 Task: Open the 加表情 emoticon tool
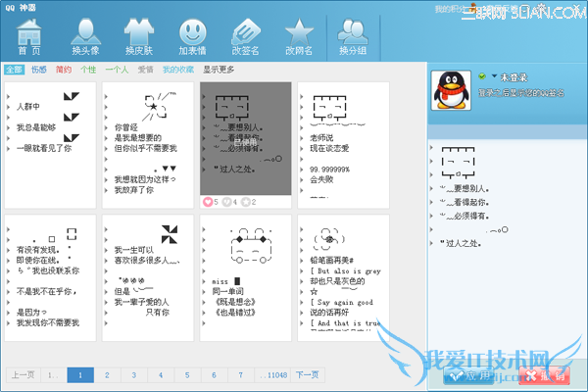[192, 37]
